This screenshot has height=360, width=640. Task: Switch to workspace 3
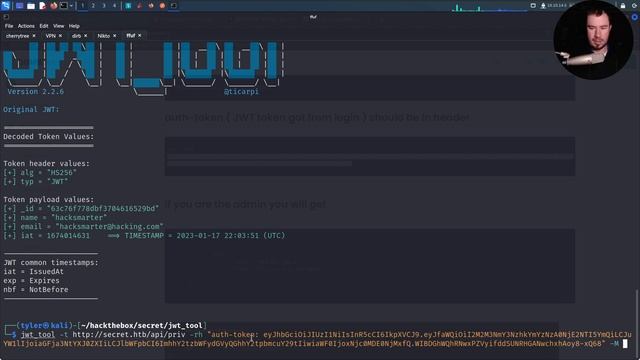pos(104,6)
